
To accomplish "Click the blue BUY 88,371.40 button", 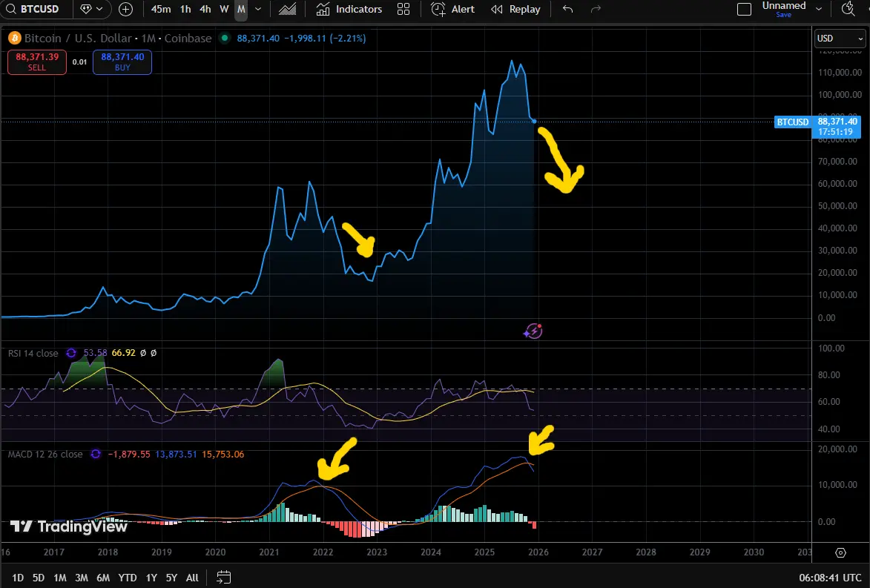I will point(122,62).
